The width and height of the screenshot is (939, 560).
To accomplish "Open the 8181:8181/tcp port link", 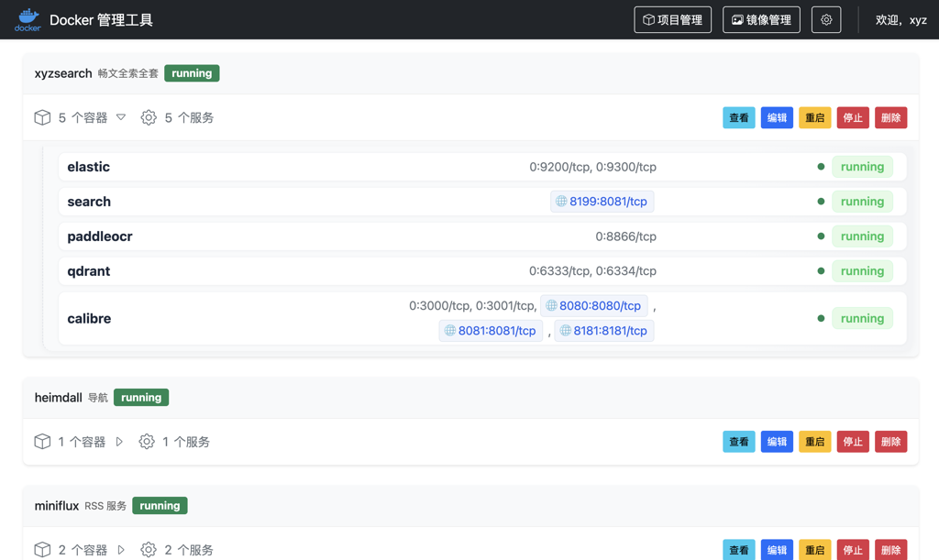I will tap(603, 331).
